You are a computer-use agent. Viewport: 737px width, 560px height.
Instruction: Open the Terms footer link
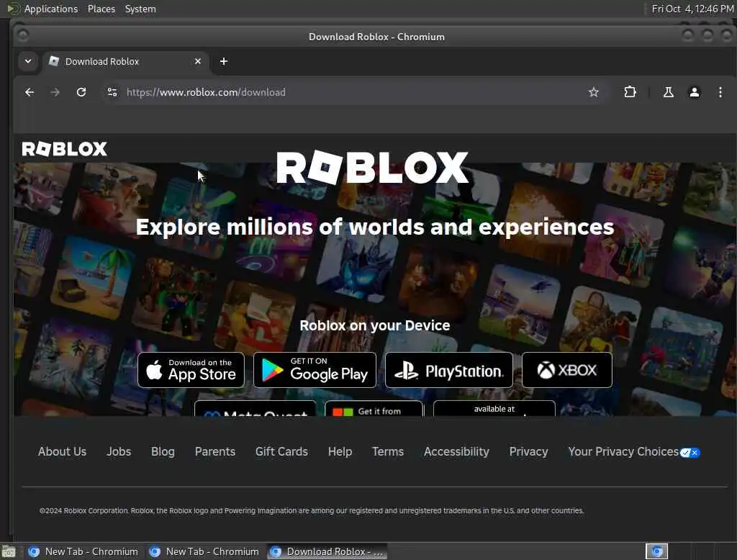point(388,451)
